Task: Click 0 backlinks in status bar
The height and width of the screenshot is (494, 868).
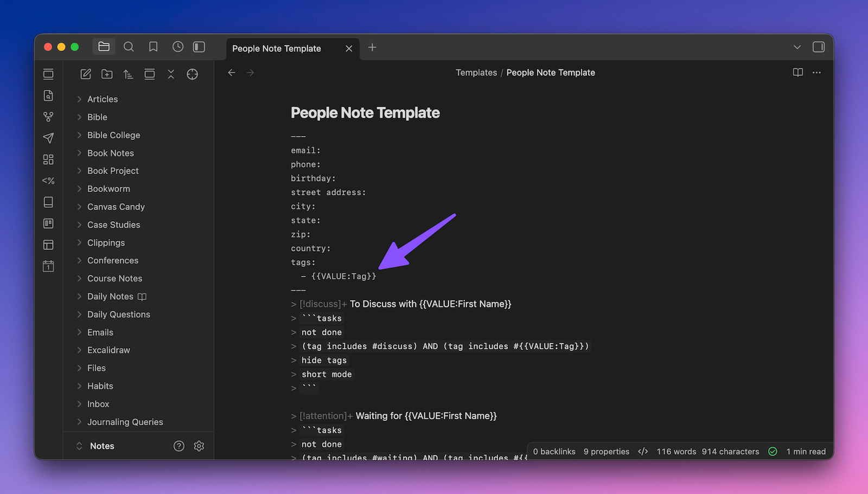Action: tap(554, 451)
